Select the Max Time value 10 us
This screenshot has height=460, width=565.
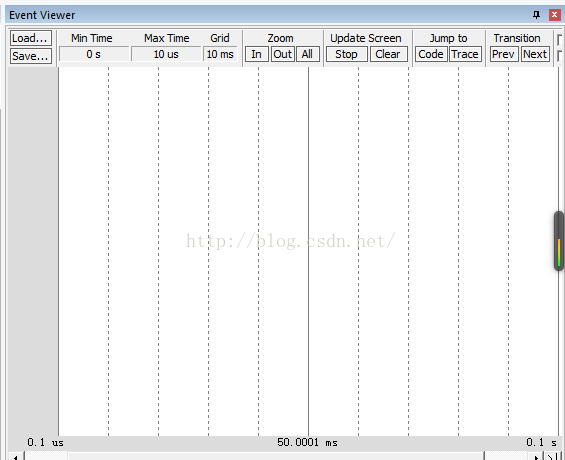[x=166, y=54]
